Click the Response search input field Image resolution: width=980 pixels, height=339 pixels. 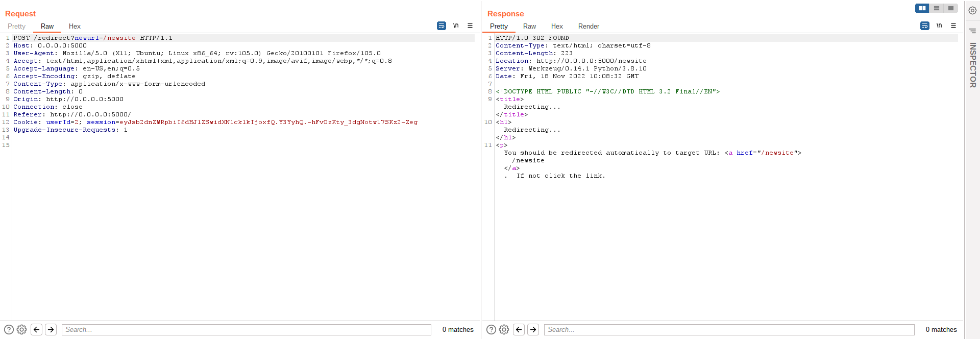point(729,330)
